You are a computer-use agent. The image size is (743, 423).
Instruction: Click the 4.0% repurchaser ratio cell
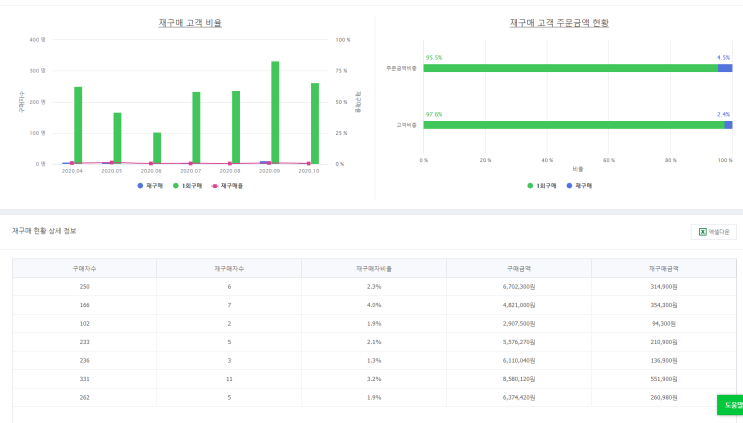374,305
